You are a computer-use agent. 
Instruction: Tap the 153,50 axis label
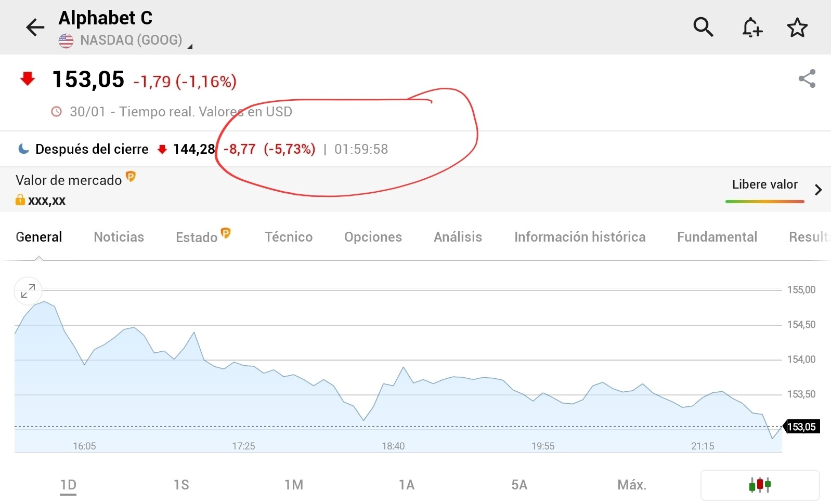pyautogui.click(x=801, y=394)
